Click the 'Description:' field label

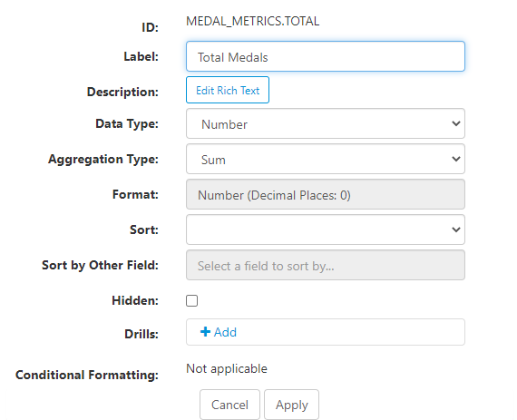click(122, 92)
